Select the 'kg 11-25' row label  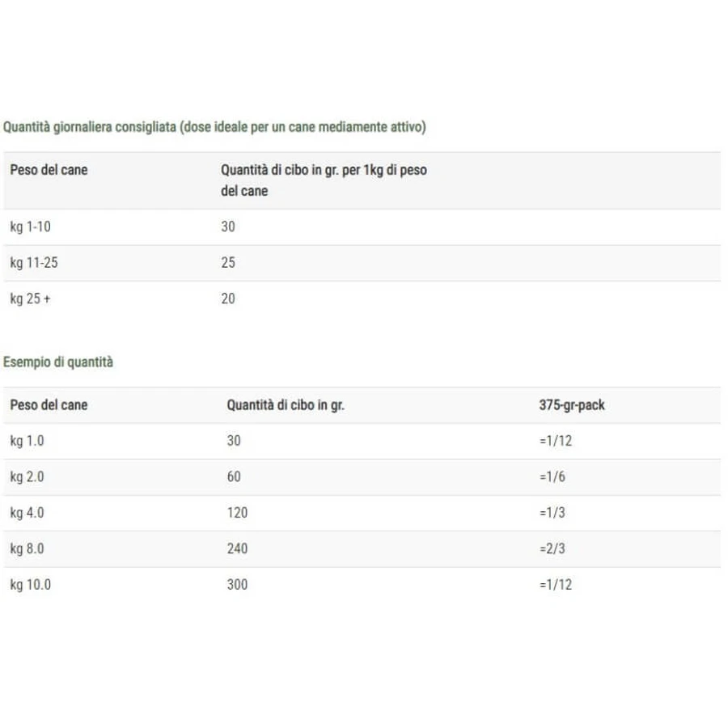coord(34,263)
